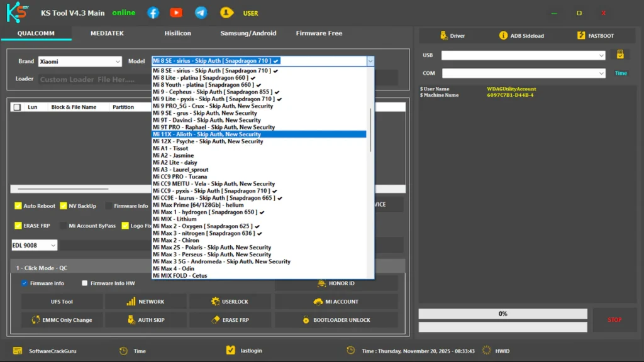Click the YouTube icon in header
Image resolution: width=644 pixels, height=362 pixels.
coord(176,13)
